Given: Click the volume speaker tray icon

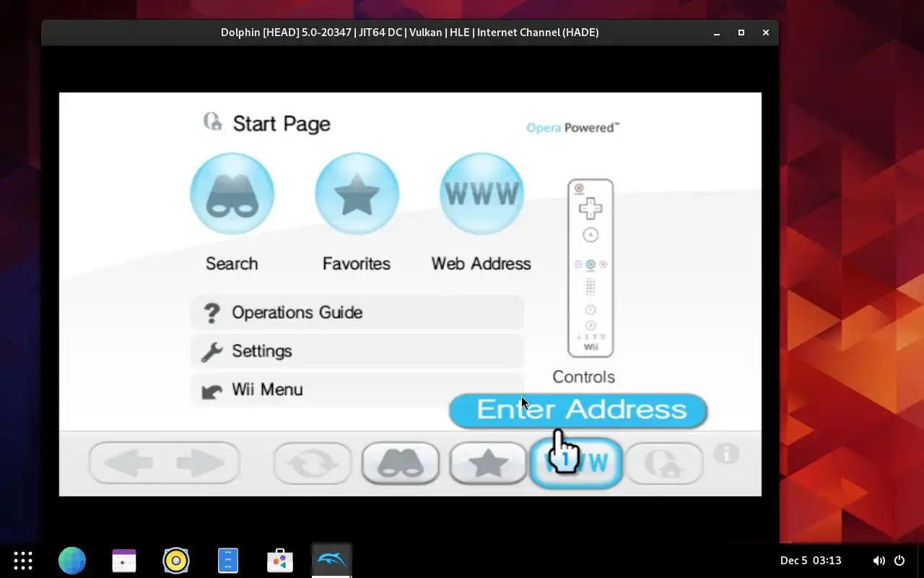Looking at the screenshot, I should [x=879, y=561].
